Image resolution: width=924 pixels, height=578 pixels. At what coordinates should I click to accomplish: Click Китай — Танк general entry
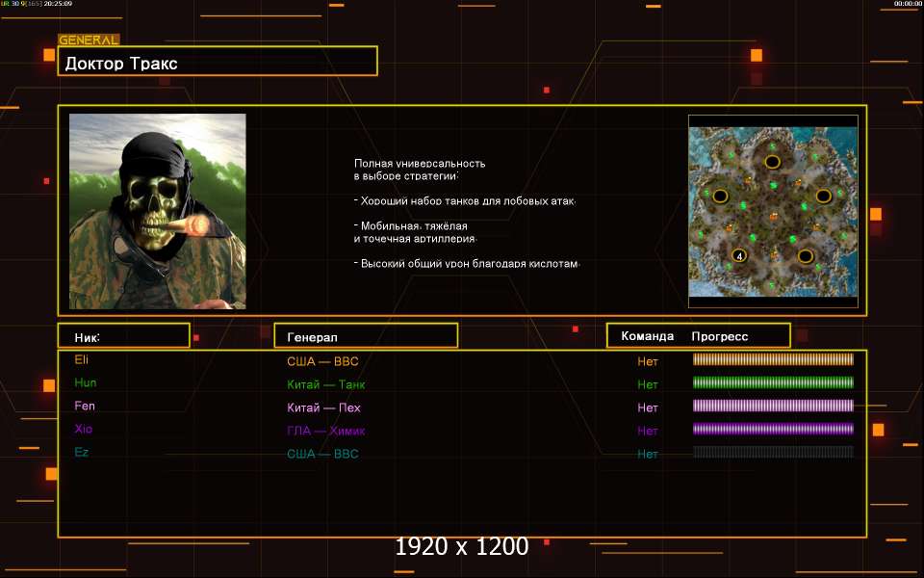click(326, 384)
